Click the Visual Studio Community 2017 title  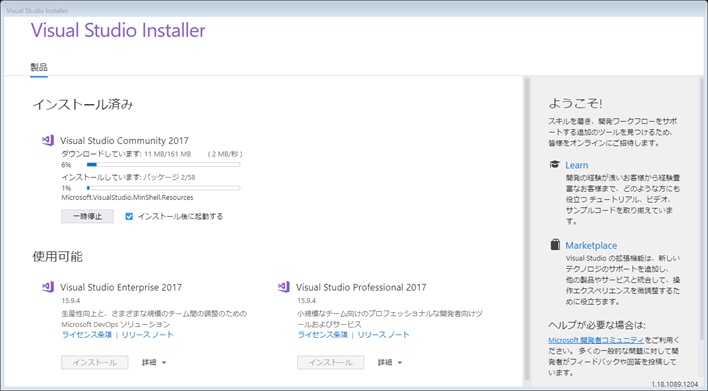coord(125,140)
